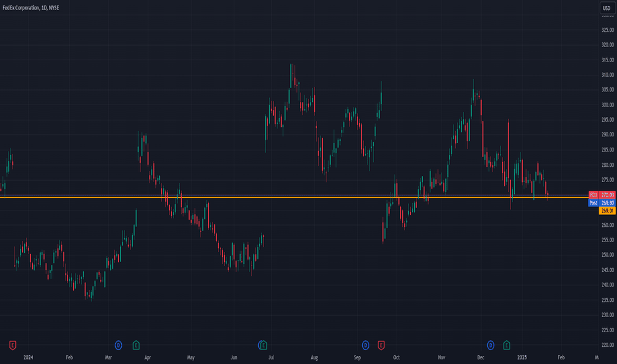The height and width of the screenshot is (364, 617).
Task: Open the green earnings marker before April
Action: click(x=136, y=345)
